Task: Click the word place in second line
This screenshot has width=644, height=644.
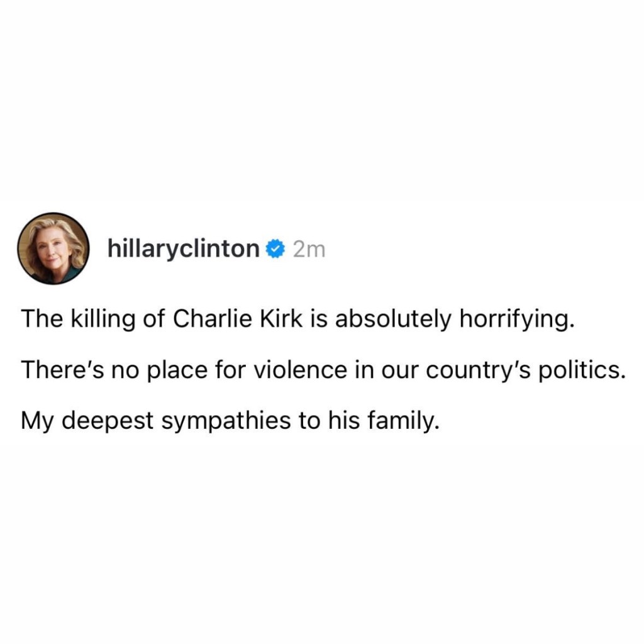Action: click(x=171, y=369)
